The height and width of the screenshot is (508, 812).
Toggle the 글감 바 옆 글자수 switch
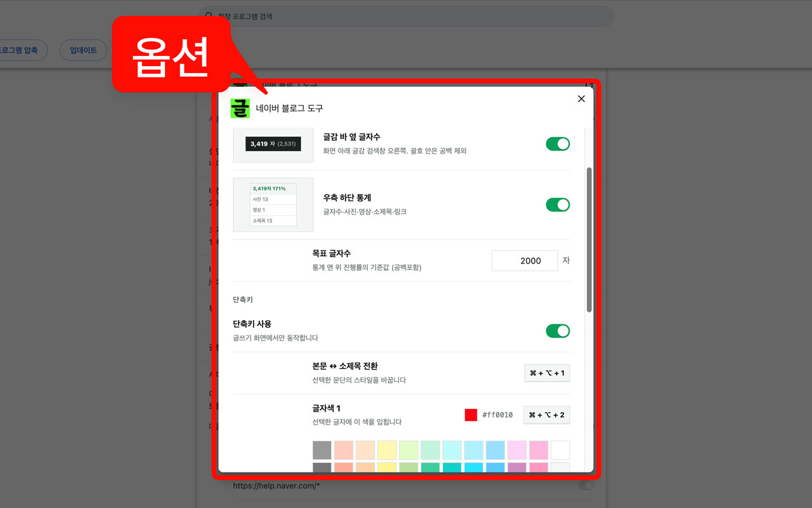point(558,144)
